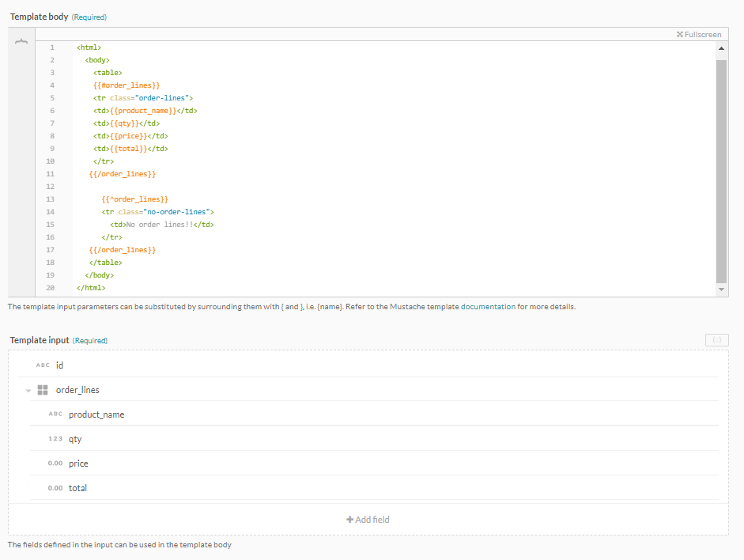Click the ABC icon beside product_name
This screenshot has width=744, height=560.
pyautogui.click(x=55, y=414)
